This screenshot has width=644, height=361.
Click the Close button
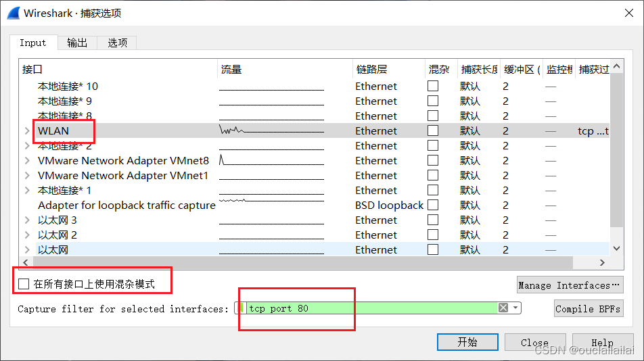534,341
